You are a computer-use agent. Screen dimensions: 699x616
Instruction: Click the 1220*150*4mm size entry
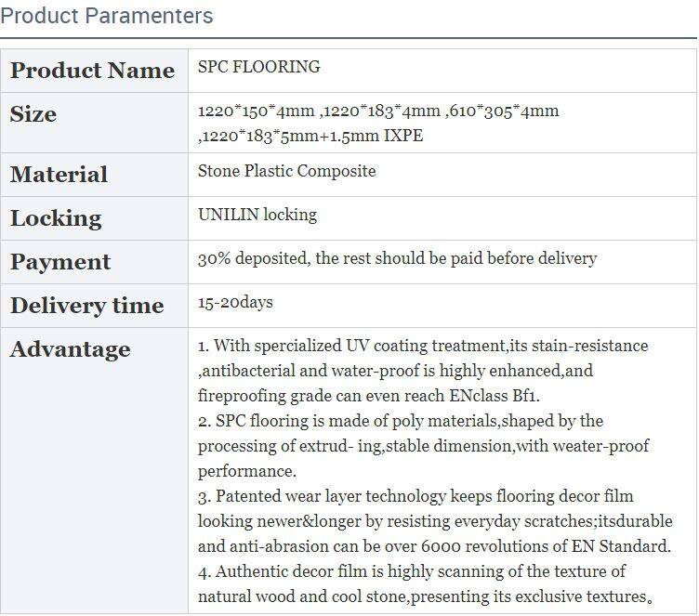tap(257, 111)
